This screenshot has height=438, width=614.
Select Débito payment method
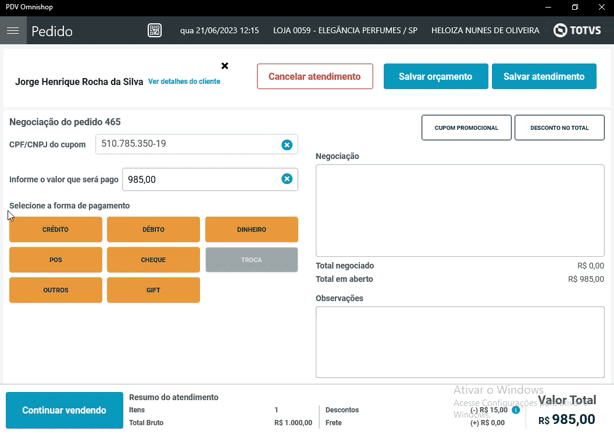tap(154, 229)
